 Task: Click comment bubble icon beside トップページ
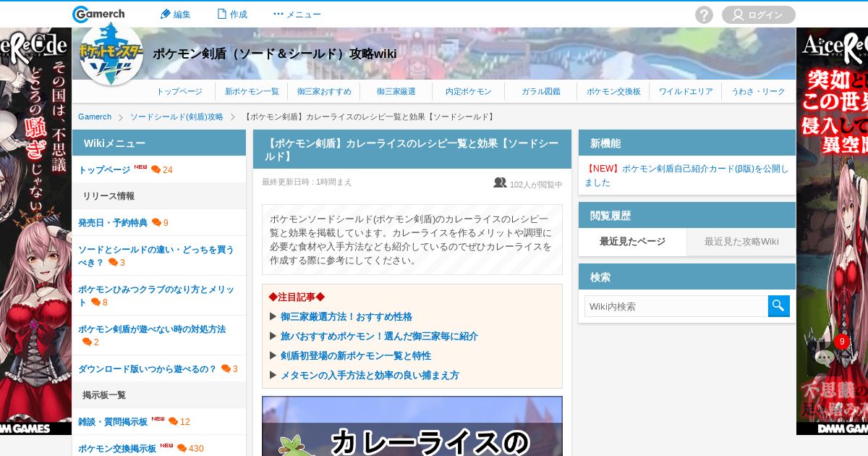point(156,169)
